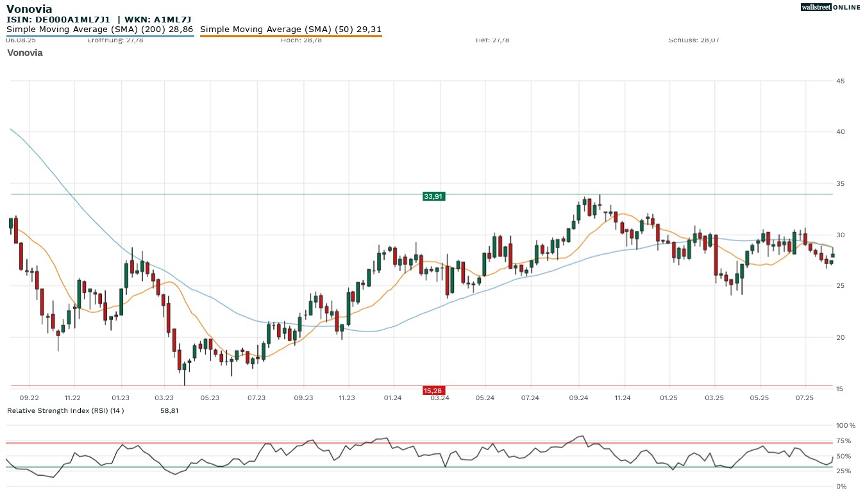865x504 pixels.
Task: Click the 100 % RSI axis label
Action: tap(845, 425)
